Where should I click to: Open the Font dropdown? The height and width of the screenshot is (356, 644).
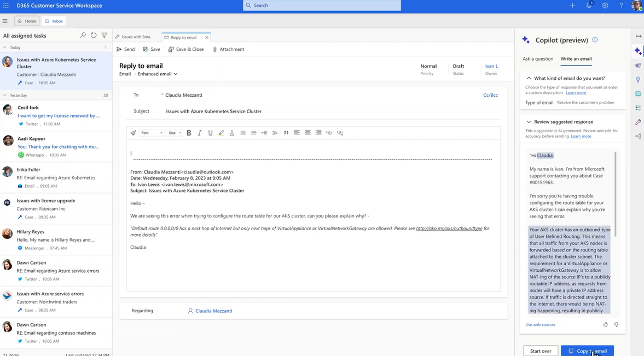tap(152, 133)
